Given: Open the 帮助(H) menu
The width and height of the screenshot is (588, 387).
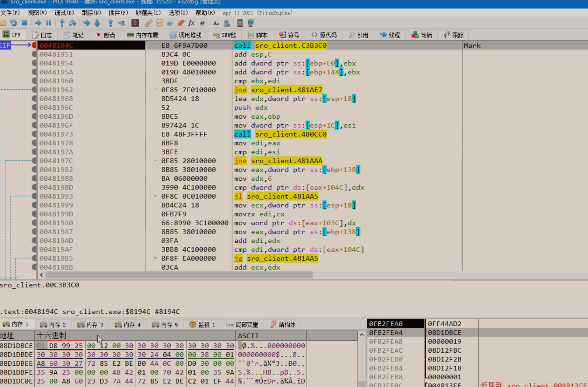Looking at the screenshot, I should pos(205,13).
